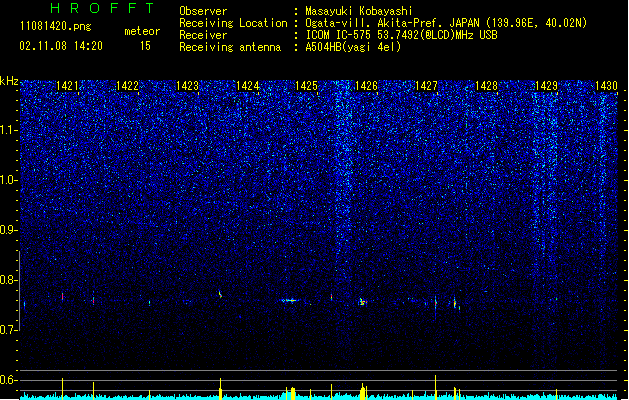Click the 1422 time marker
The width and height of the screenshot is (629, 400).
(127, 86)
